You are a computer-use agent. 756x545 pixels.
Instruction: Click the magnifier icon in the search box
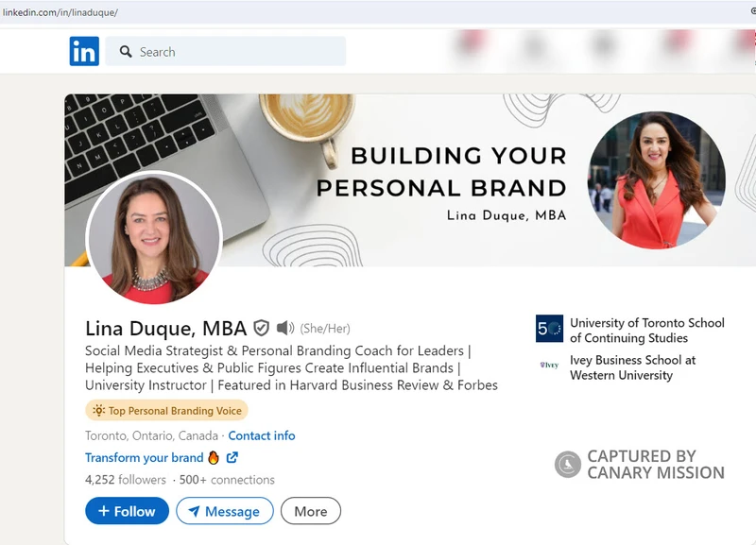point(126,52)
